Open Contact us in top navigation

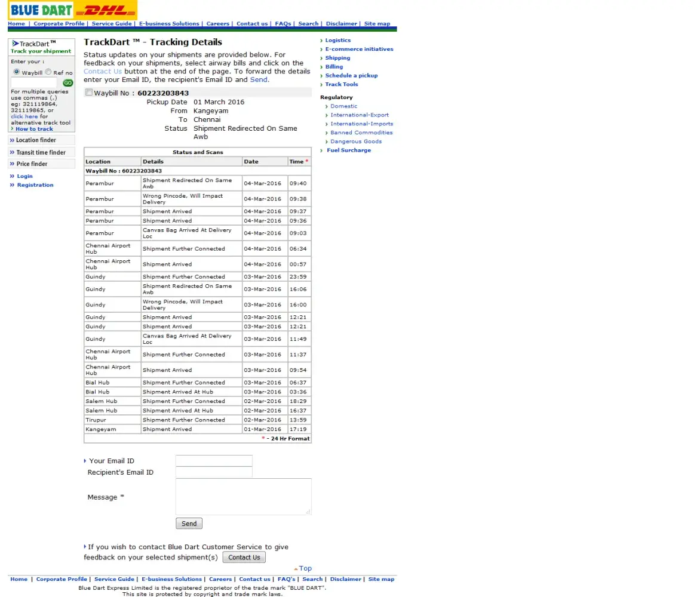[252, 24]
